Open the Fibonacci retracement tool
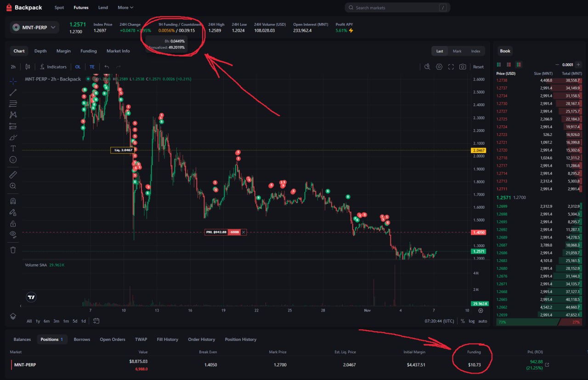This screenshot has width=588, height=380. tap(13, 103)
